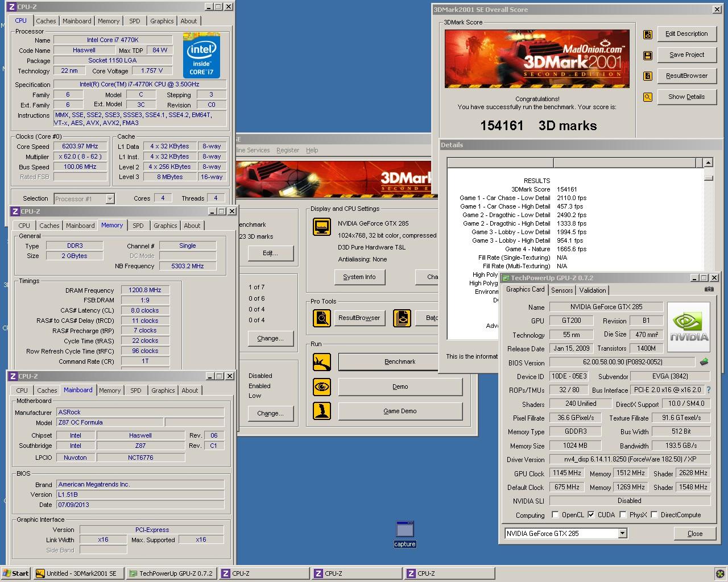The width and height of the screenshot is (728, 582).
Task: Open the capture desktop icon
Action: pyautogui.click(x=405, y=534)
